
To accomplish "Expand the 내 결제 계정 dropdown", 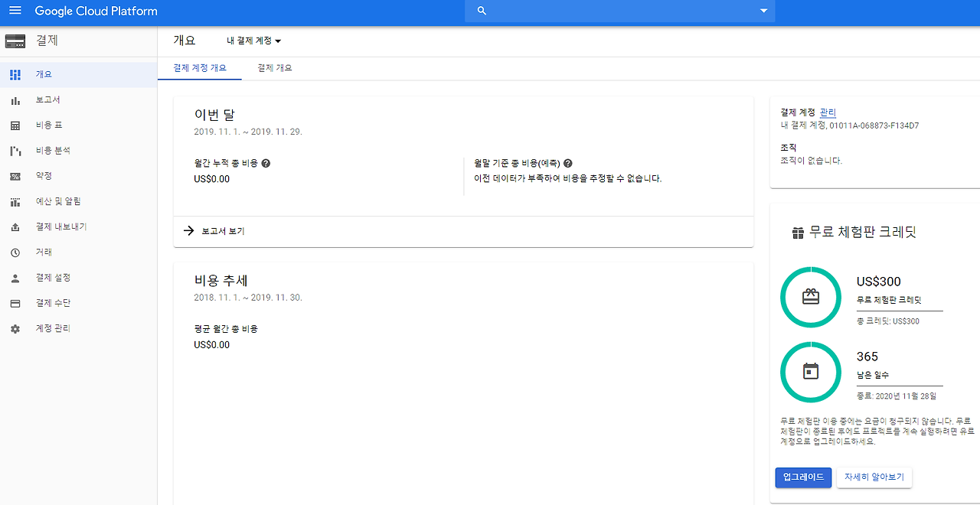I will tap(254, 41).
